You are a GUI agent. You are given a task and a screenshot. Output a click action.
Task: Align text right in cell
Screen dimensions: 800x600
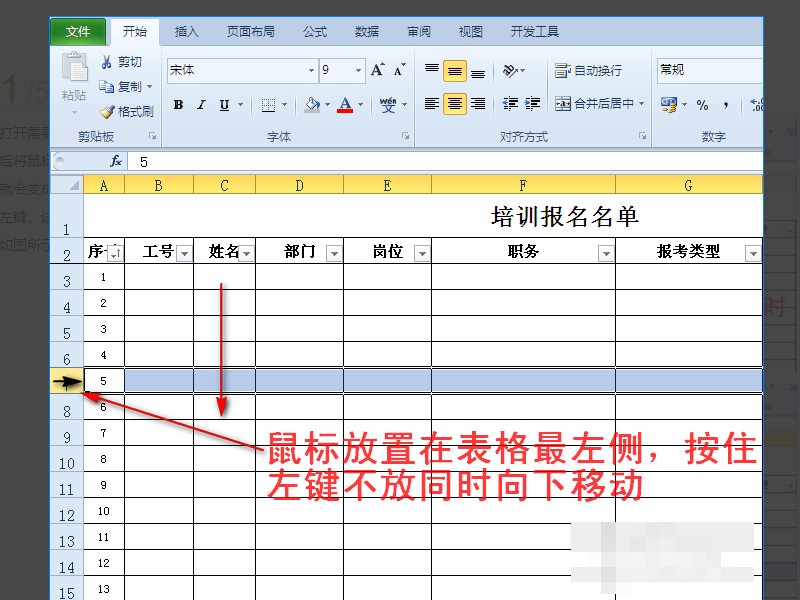[x=478, y=104]
